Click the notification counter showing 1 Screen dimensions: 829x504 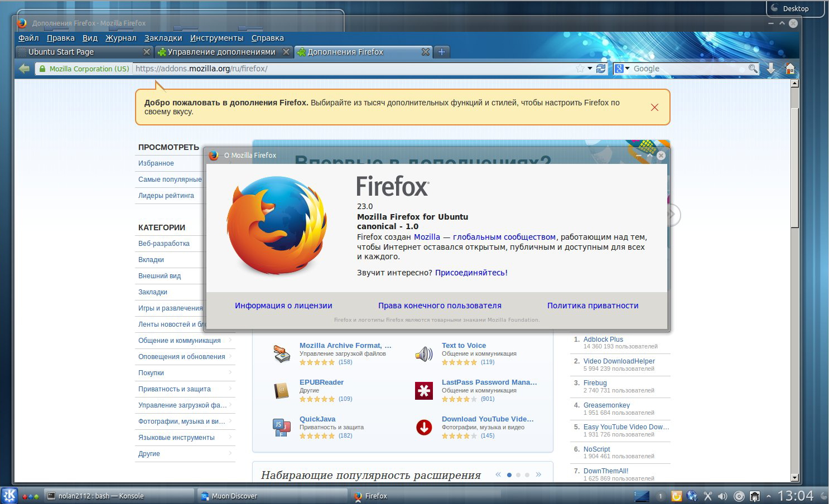pyautogui.click(x=661, y=496)
